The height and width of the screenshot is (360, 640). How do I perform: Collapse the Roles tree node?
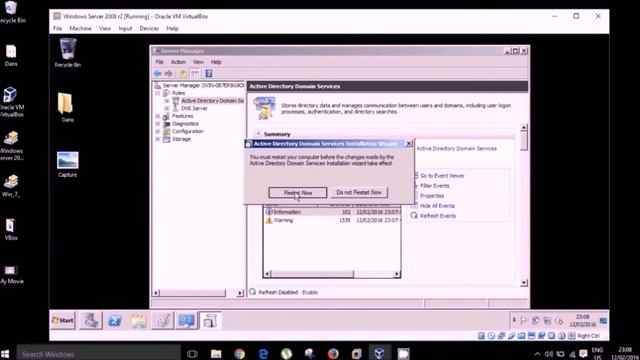[158, 93]
